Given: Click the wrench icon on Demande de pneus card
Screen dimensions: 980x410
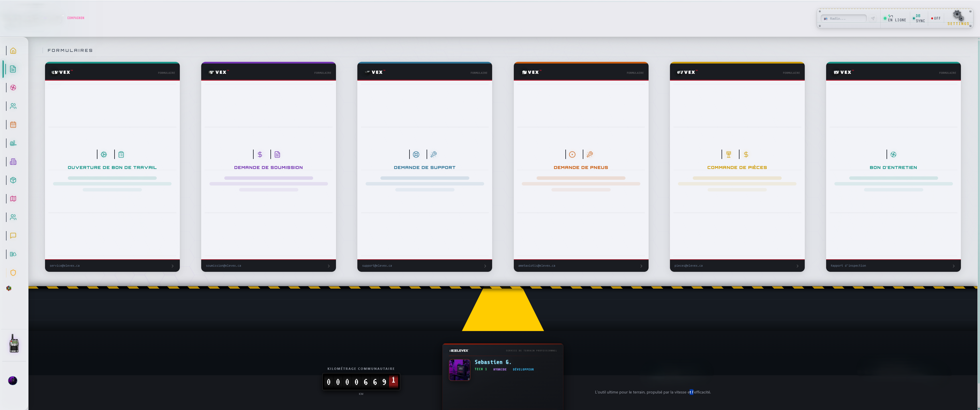Looking at the screenshot, I should 590,154.
